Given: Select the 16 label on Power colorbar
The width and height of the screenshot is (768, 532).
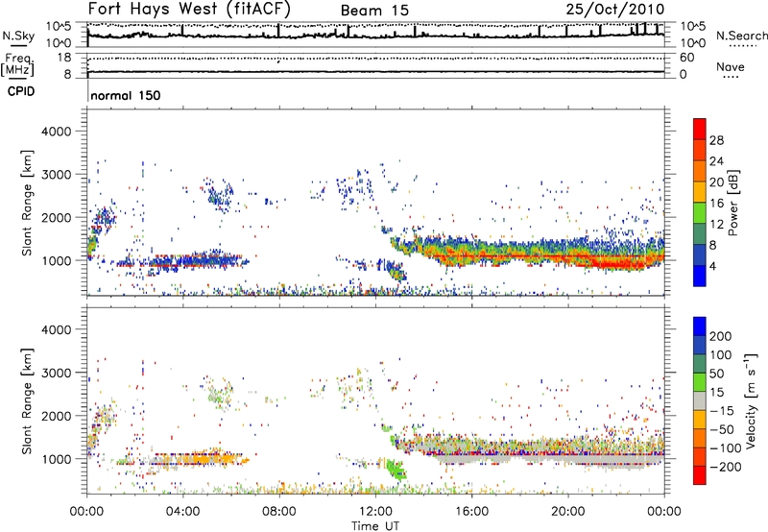Looking at the screenshot, I should tap(716, 204).
